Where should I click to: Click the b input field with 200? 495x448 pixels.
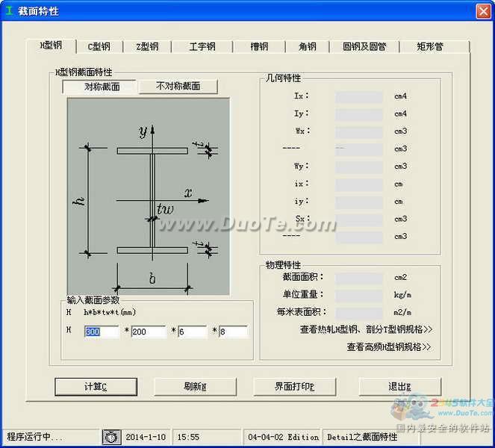pos(149,332)
